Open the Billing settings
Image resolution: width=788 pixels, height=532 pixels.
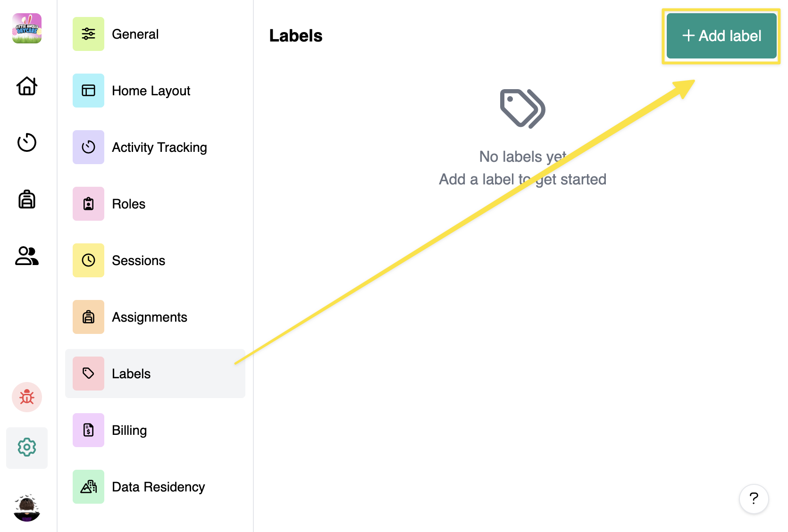(129, 430)
